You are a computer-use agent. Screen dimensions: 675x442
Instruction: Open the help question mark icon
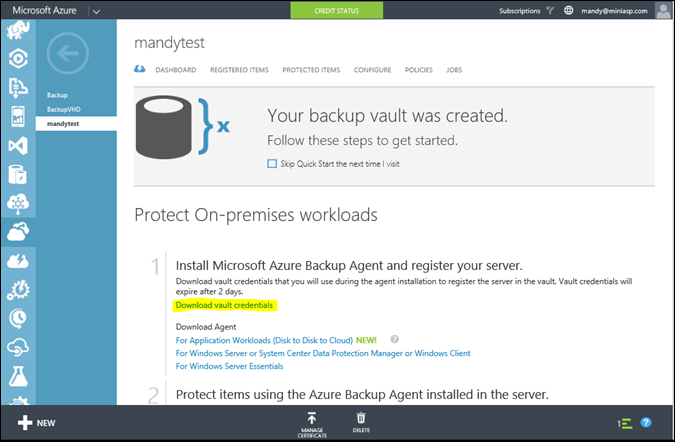(x=646, y=423)
